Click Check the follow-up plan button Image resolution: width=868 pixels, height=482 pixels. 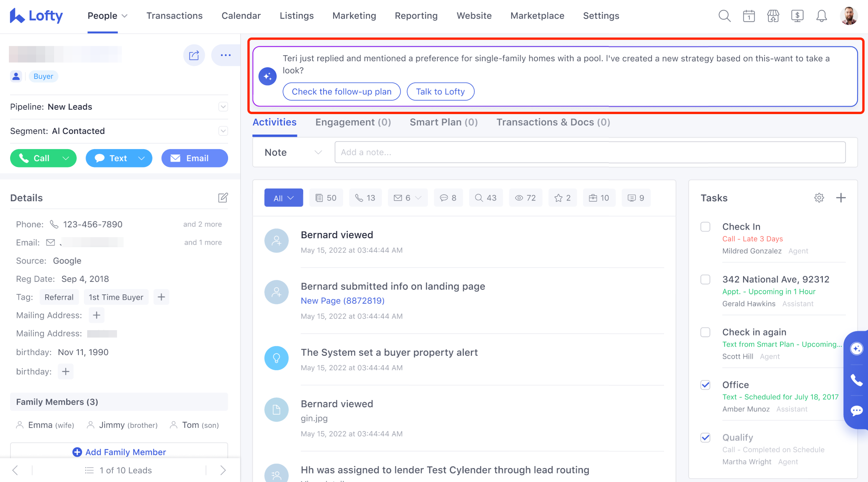coord(341,91)
